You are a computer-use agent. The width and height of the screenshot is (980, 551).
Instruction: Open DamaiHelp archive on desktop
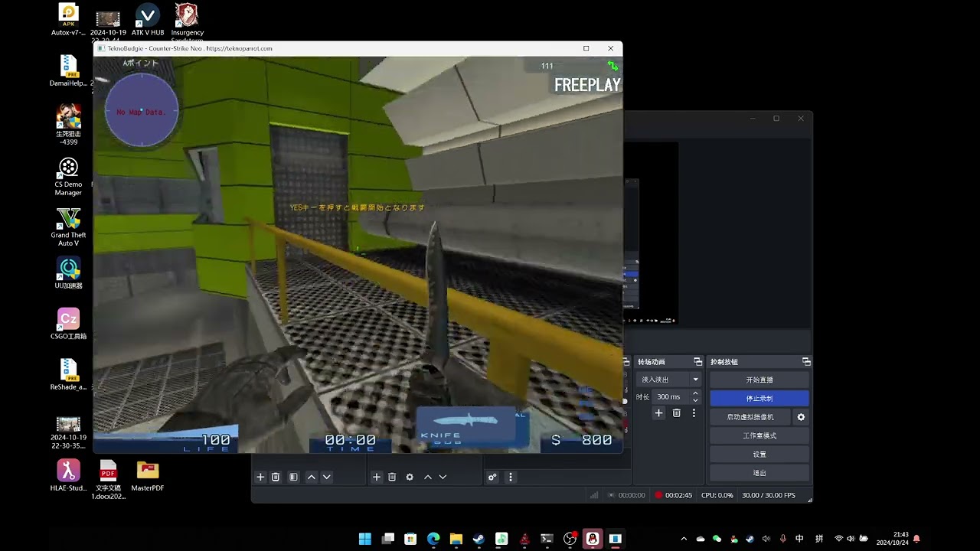(68, 70)
